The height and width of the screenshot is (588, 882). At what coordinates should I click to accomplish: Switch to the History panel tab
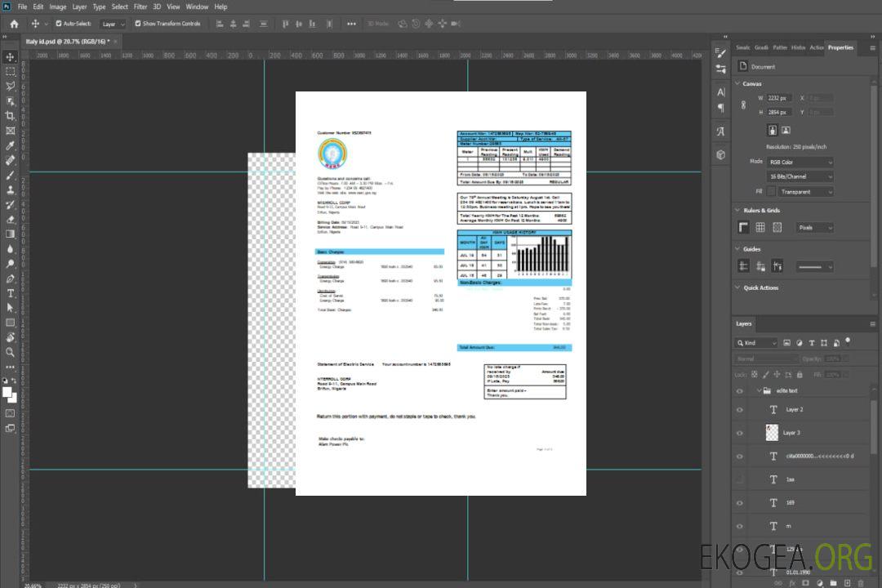(798, 47)
